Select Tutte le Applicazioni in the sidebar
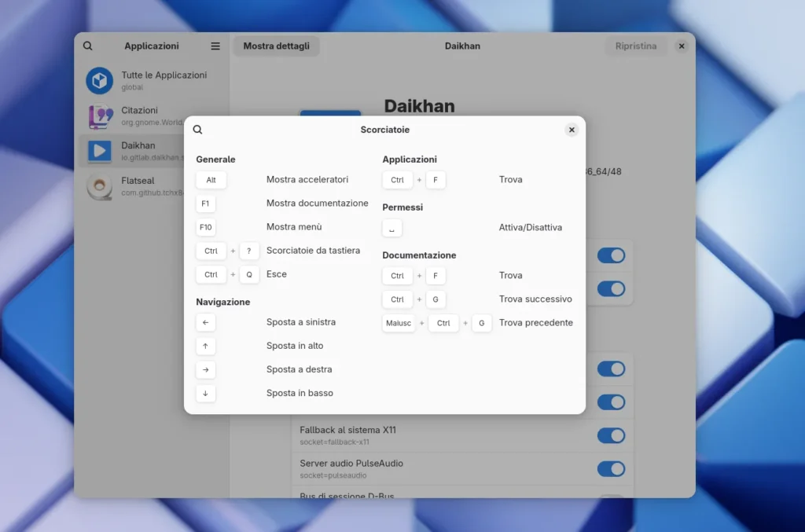The height and width of the screenshot is (532, 805). pos(152,80)
